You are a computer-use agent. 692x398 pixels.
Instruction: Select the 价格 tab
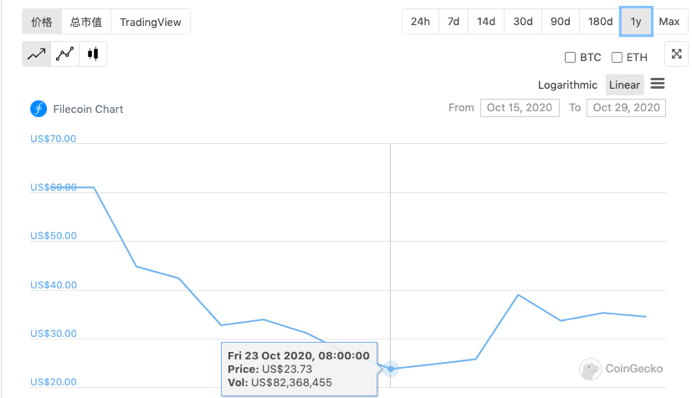point(42,22)
